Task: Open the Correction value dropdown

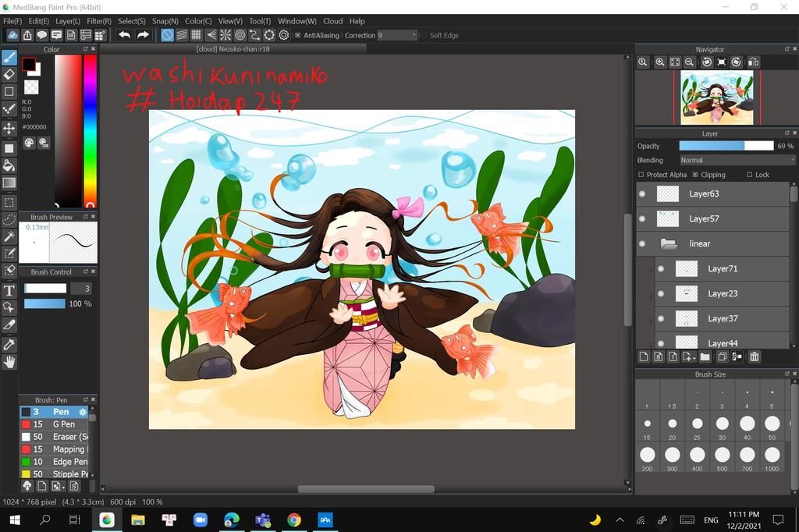Action: coord(397,35)
